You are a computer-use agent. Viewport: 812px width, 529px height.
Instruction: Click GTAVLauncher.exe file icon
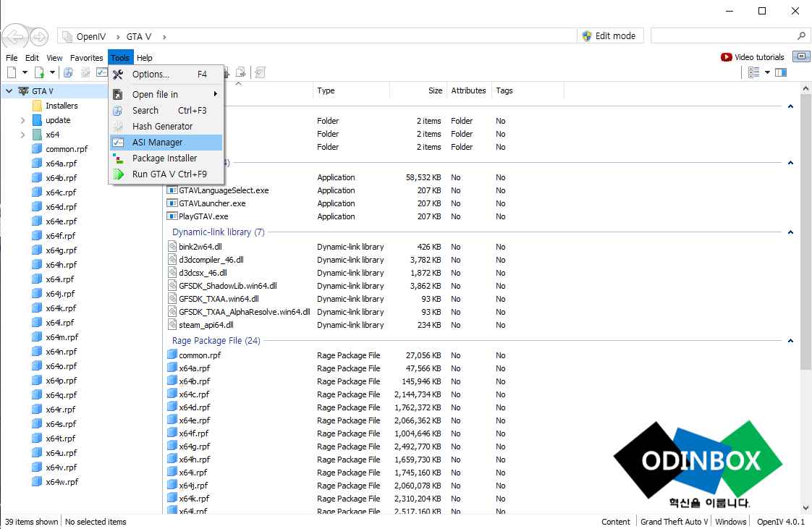pos(172,203)
